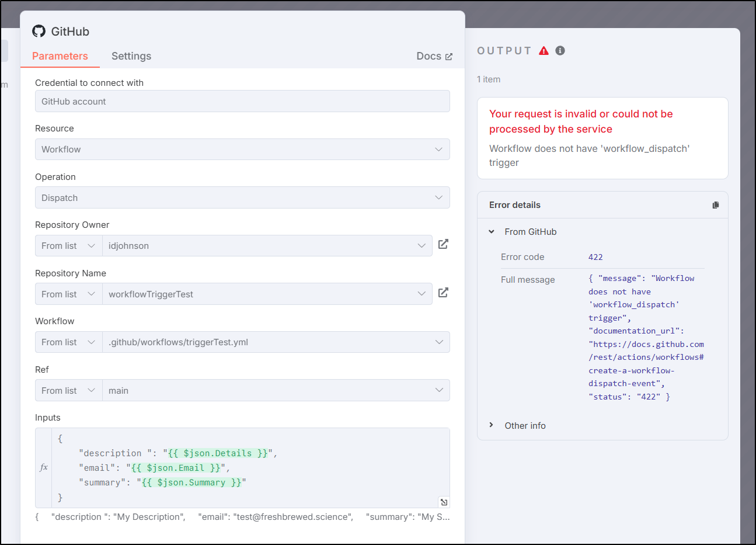
Task: Click the fx expression icon beside Inputs
Action: [x=44, y=467]
